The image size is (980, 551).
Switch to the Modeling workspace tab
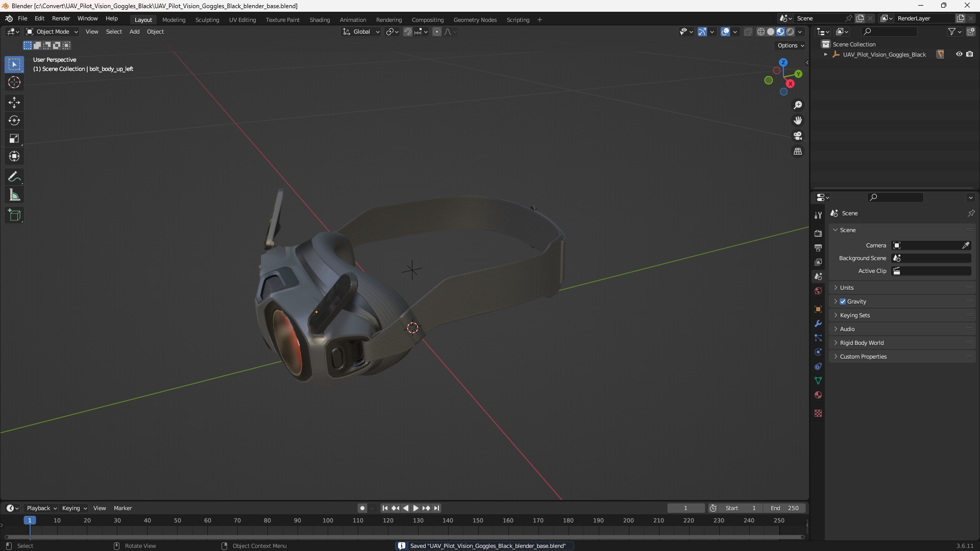pyautogui.click(x=174, y=20)
